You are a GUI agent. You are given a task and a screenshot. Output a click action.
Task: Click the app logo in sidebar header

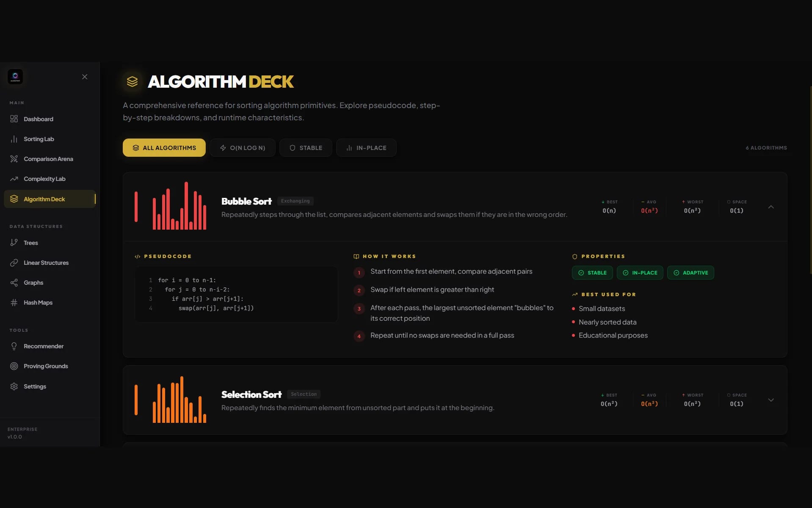15,77
